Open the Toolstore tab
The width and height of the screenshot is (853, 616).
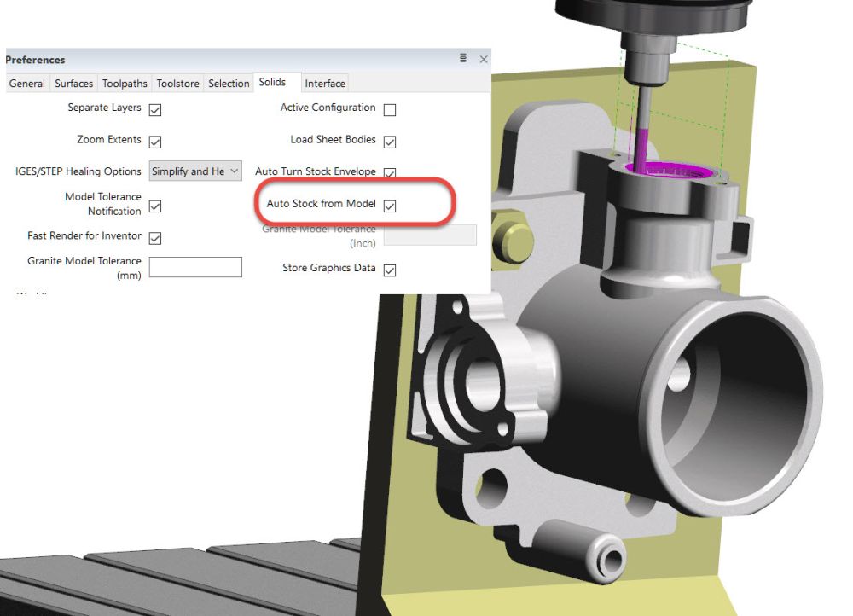click(178, 84)
